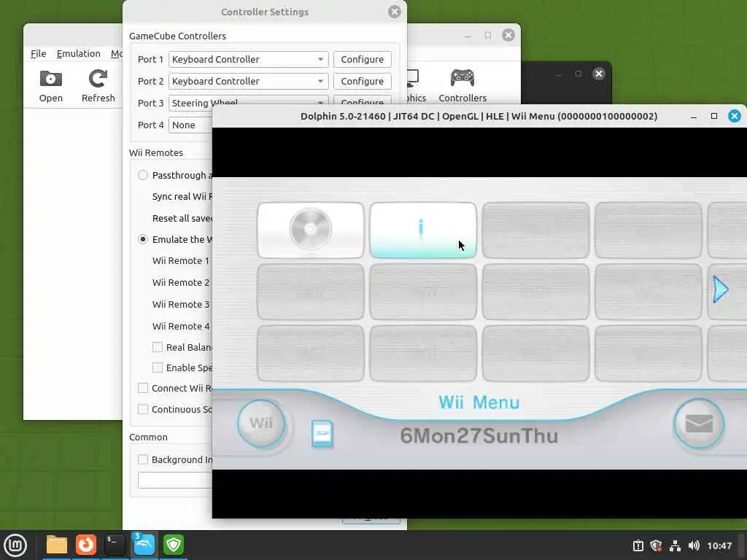Click the volume speaker tray icon
Image resolution: width=747 pixels, height=560 pixels.
click(694, 545)
